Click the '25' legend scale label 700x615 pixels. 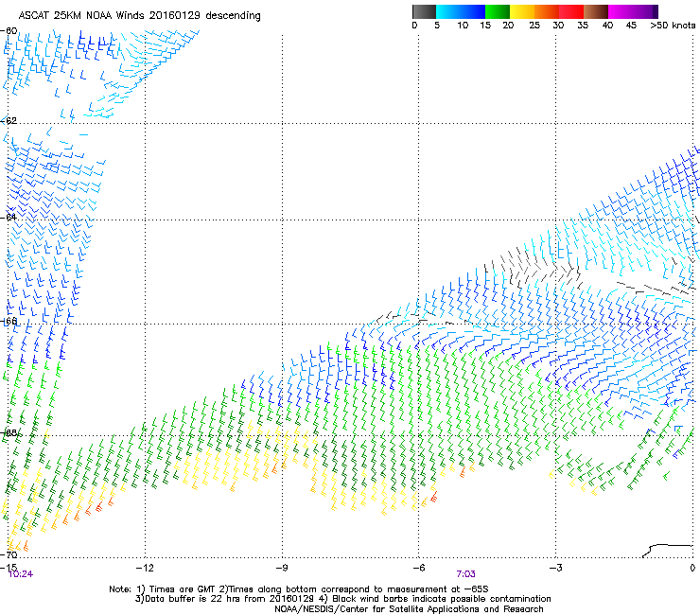(534, 26)
